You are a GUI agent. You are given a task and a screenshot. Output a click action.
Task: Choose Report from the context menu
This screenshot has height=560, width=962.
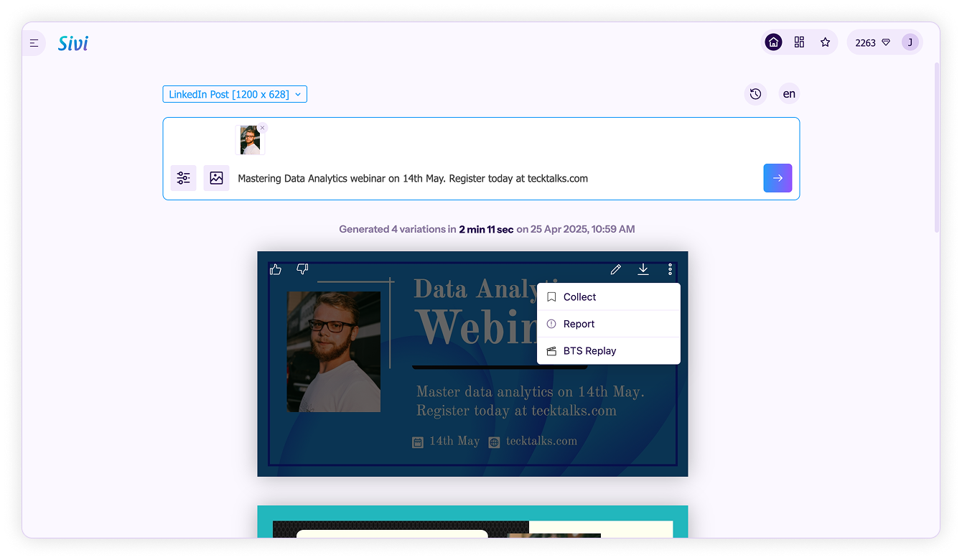[608, 324]
